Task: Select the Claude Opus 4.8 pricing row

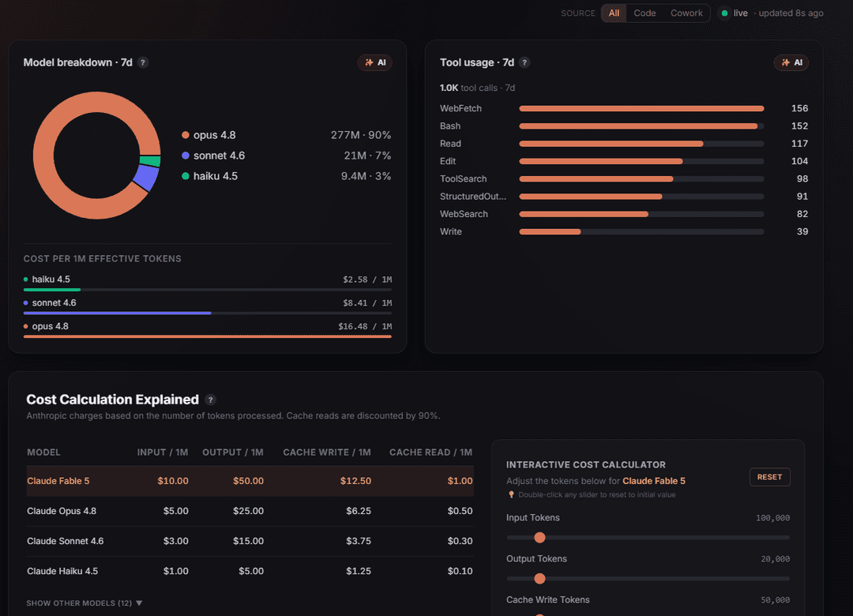Action: click(x=250, y=511)
